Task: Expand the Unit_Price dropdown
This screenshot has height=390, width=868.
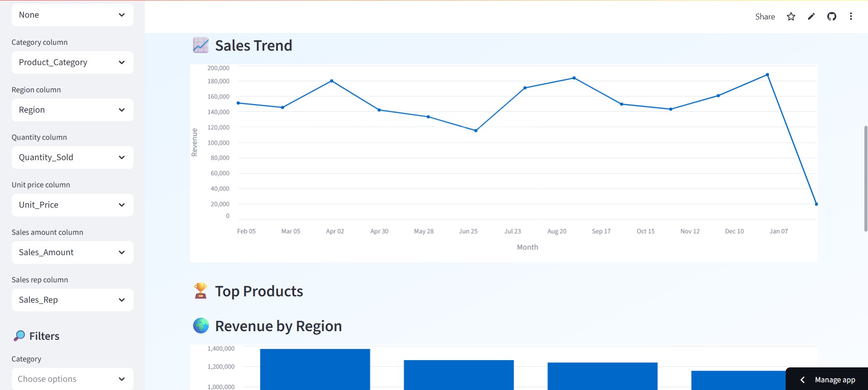Action: (72, 205)
